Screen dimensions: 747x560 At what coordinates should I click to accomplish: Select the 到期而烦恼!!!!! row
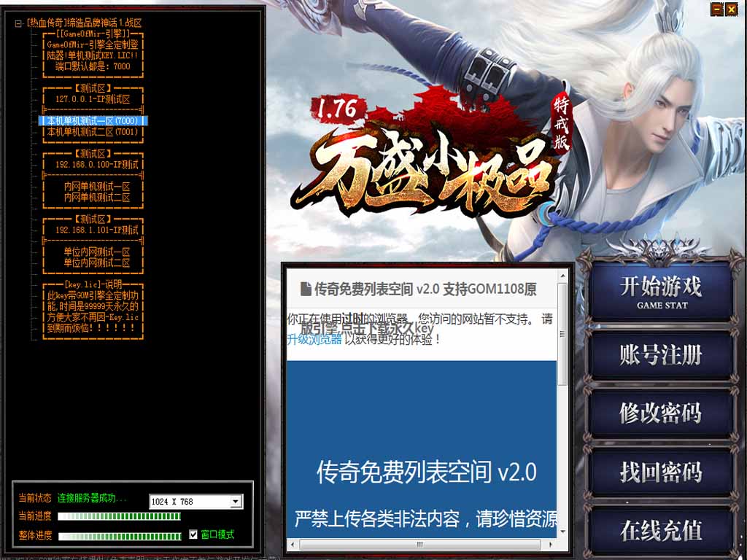pos(93,328)
